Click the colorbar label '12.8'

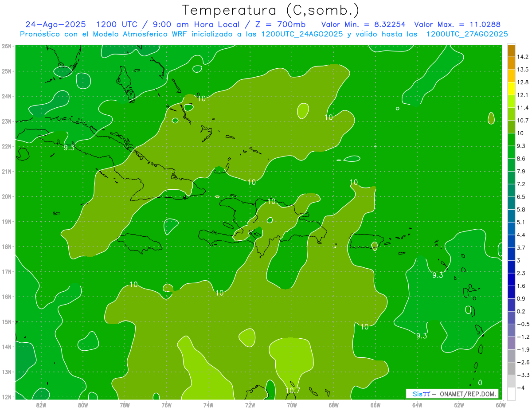[523, 82]
